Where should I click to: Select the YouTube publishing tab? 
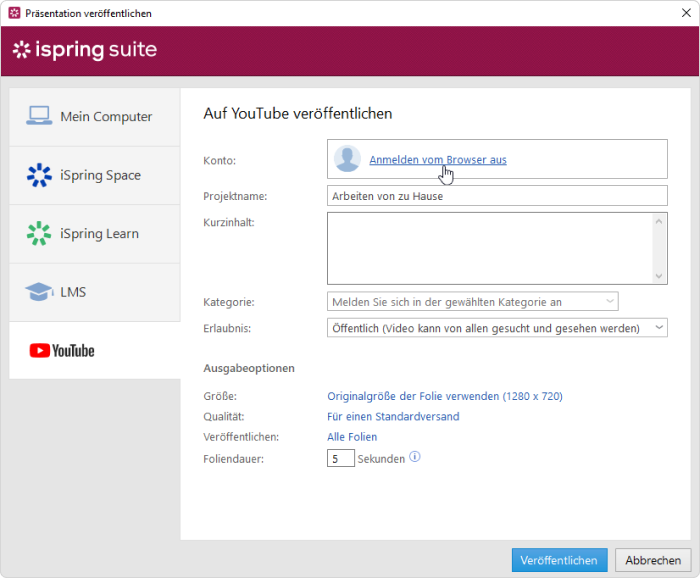tap(95, 351)
